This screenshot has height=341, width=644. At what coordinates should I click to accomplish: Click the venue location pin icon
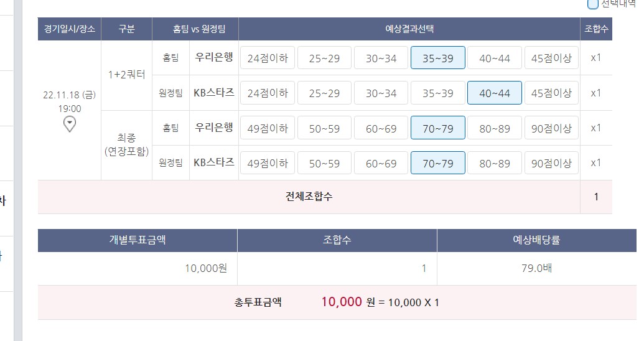[70, 124]
